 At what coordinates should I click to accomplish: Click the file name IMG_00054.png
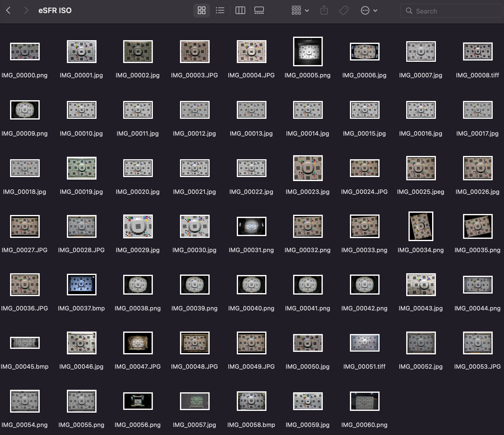[x=25, y=425]
